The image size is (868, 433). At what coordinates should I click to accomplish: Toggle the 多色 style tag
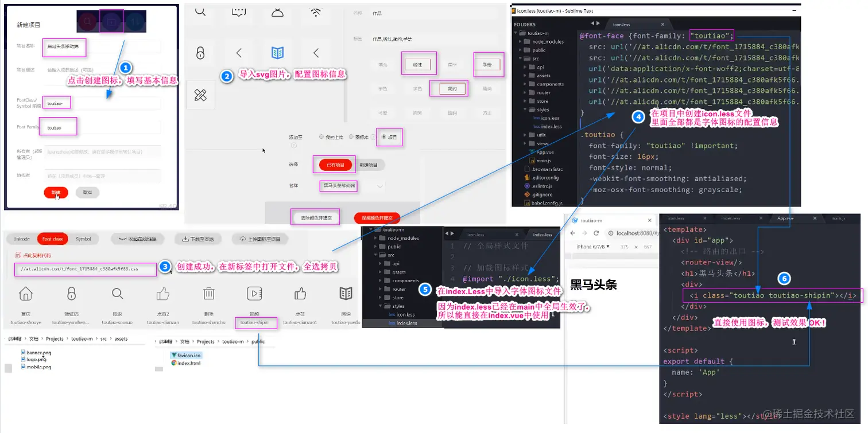417,88
